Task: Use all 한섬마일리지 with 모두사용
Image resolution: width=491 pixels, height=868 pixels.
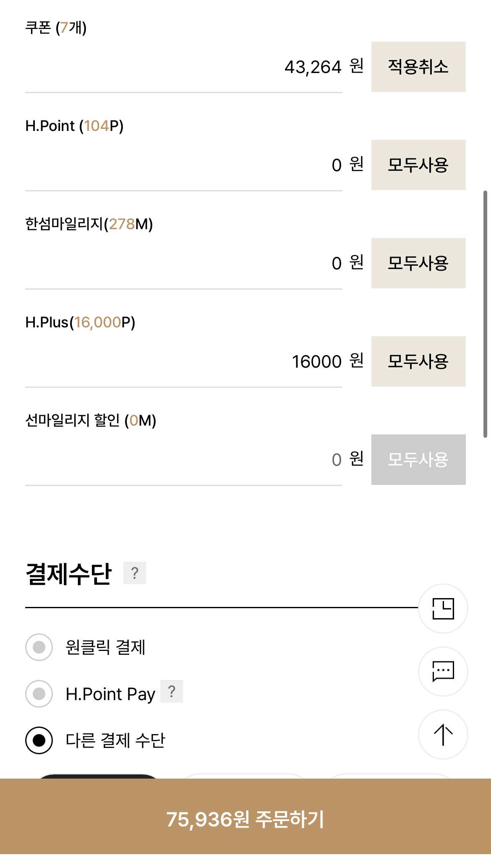Action: (x=418, y=263)
